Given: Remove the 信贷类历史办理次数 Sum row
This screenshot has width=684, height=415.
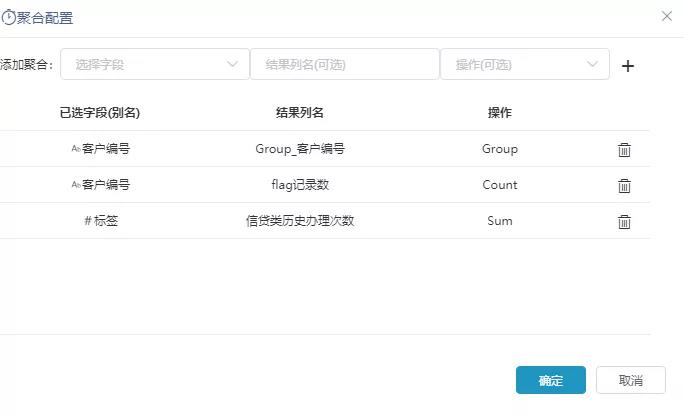Looking at the screenshot, I should 624,222.
